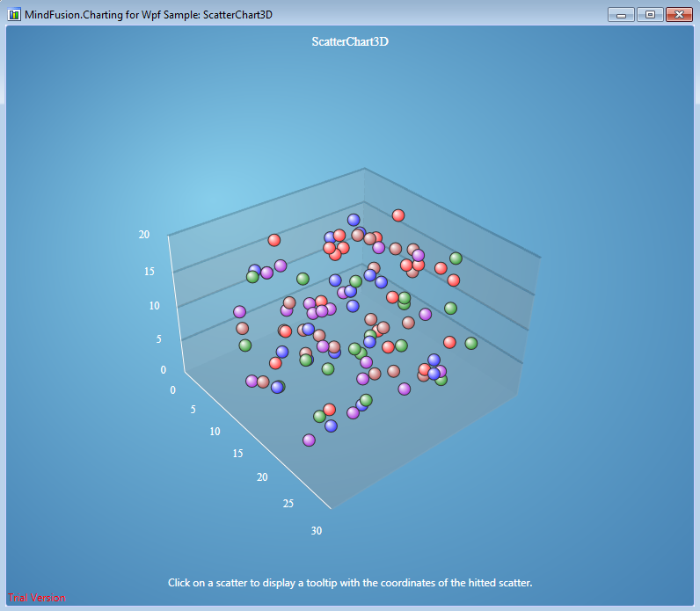Click the topmost red scatter sphere

point(397,215)
